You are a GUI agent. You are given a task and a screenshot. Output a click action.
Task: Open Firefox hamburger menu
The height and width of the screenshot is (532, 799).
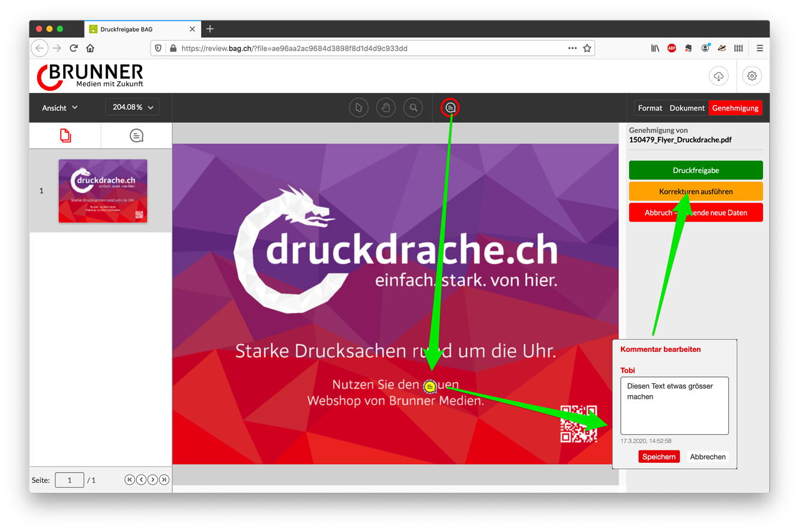(759, 48)
